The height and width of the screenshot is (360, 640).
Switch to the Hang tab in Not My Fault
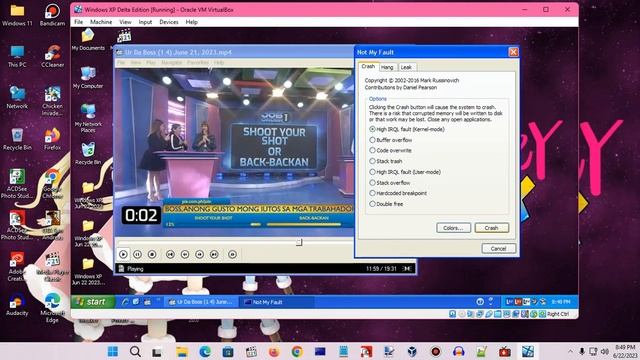point(387,67)
